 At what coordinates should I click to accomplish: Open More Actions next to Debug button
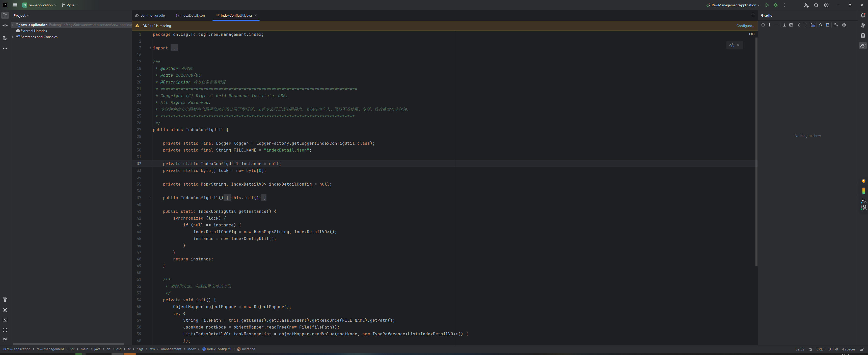point(784,5)
